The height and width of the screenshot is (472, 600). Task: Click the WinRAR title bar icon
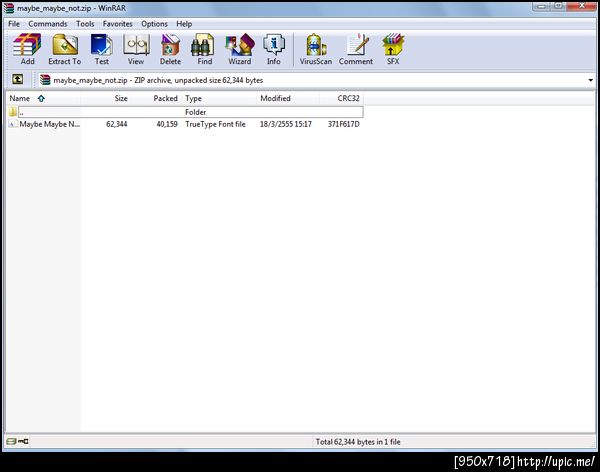[x=9, y=8]
